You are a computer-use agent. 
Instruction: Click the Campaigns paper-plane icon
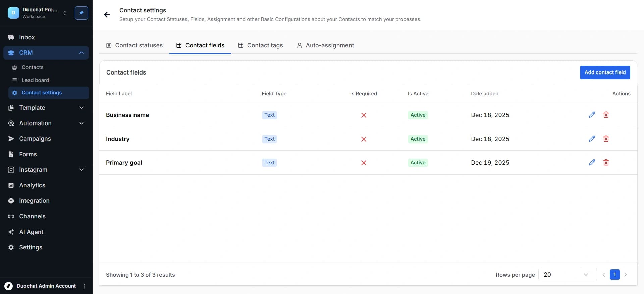coord(11,139)
